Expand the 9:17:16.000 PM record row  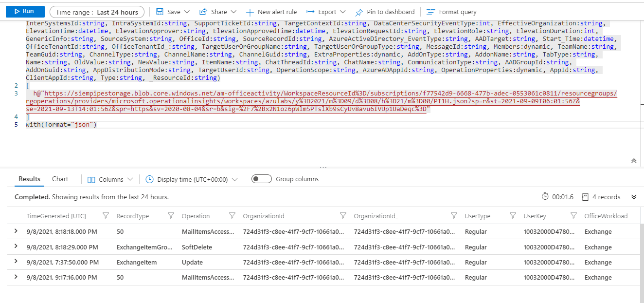tap(16, 277)
